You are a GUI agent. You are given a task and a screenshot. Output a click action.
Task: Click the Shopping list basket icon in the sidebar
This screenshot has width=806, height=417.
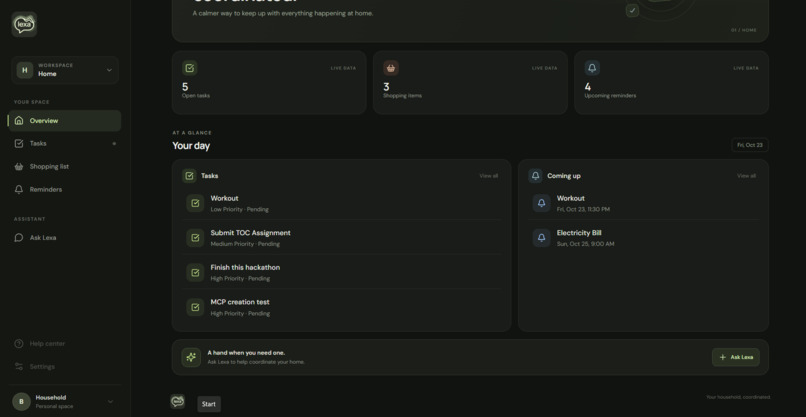tap(19, 167)
